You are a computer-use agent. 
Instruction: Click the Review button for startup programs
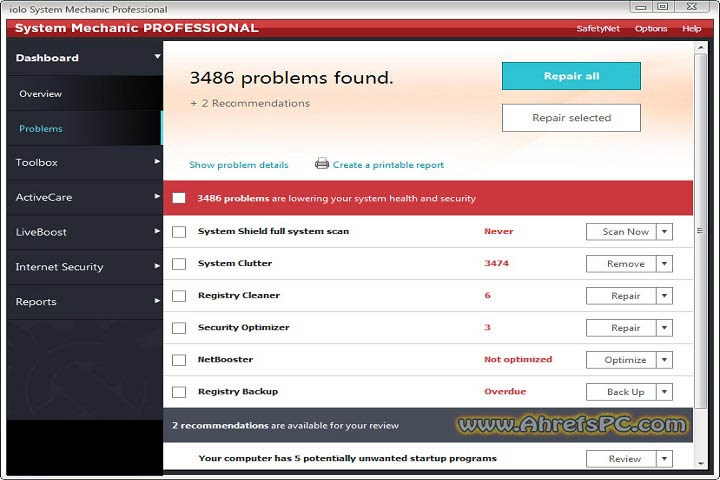tap(621, 458)
